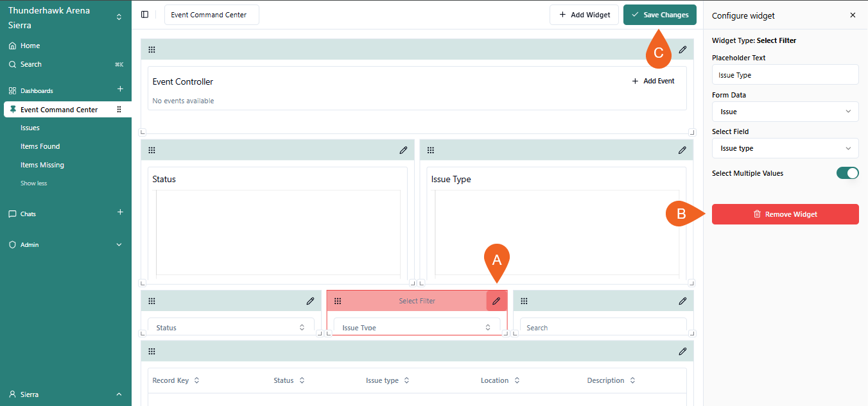Screen dimensions: 868x406
Task: Click the Placeholder Text input field
Action: coord(785,75)
